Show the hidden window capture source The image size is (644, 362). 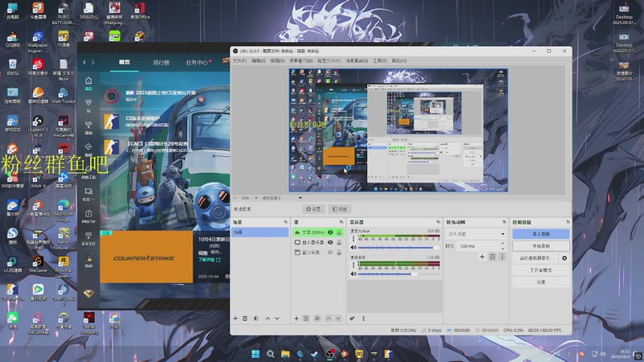click(330, 253)
